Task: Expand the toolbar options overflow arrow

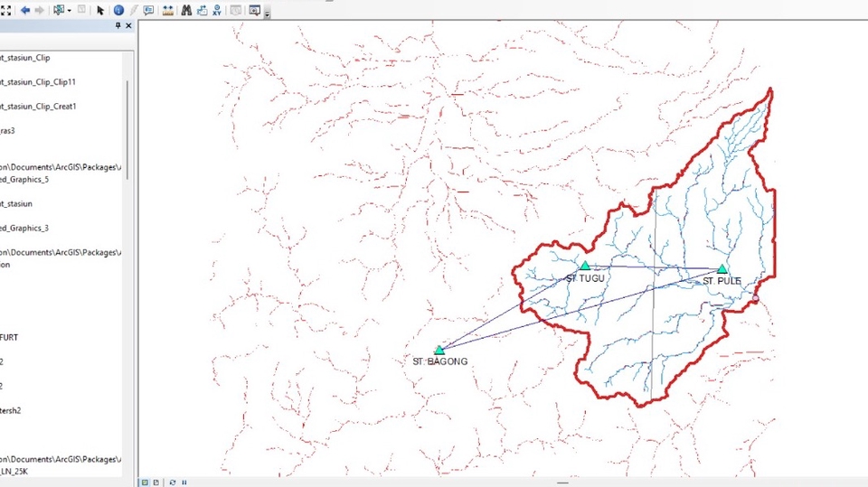Action: pyautogui.click(x=267, y=14)
